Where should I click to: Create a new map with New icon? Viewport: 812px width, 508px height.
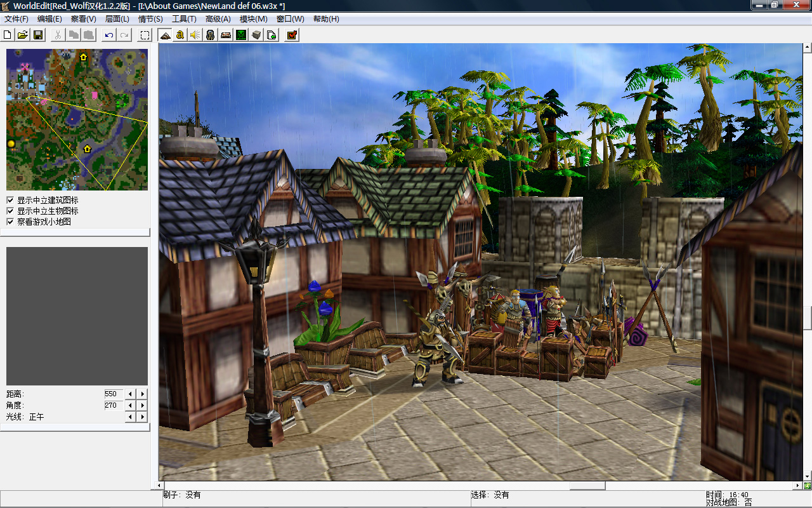pyautogui.click(x=8, y=35)
